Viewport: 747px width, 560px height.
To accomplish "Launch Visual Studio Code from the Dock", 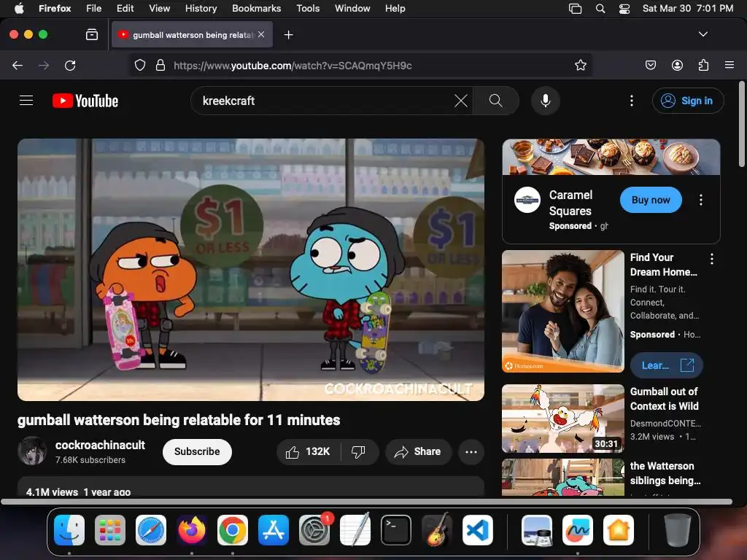I will coord(477,529).
